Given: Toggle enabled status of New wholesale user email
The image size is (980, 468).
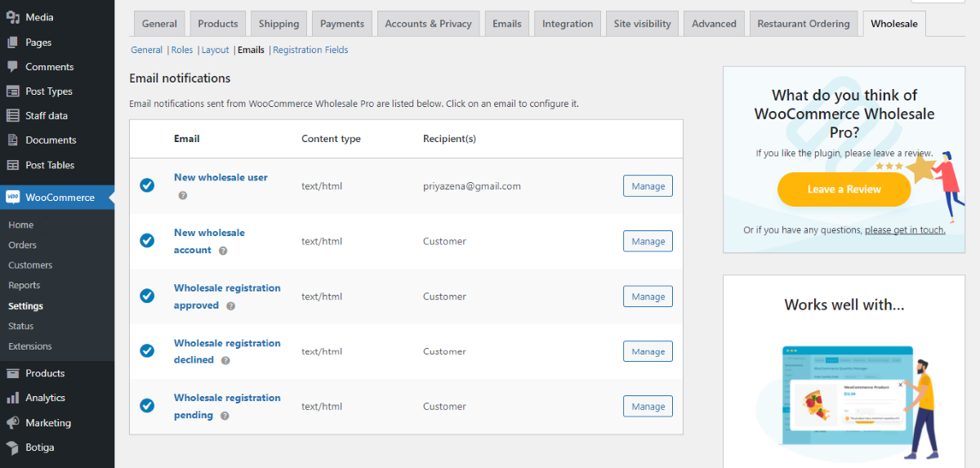Looking at the screenshot, I should click(147, 185).
